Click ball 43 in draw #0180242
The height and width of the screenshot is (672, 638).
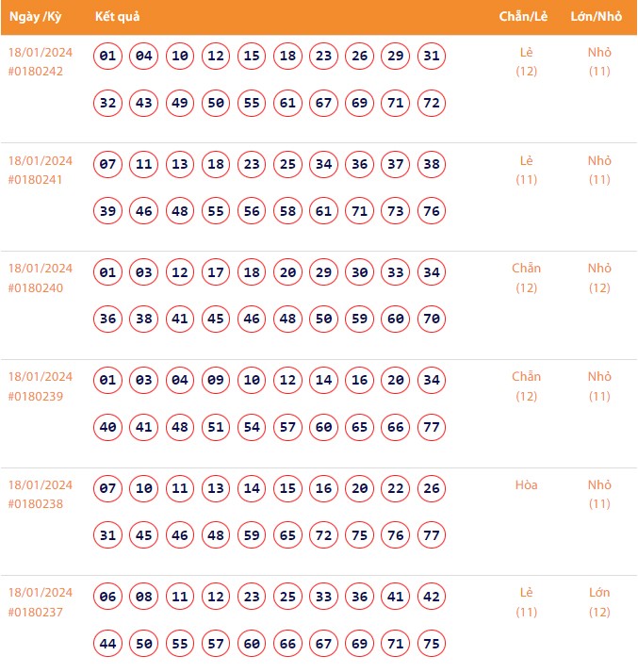144,103
